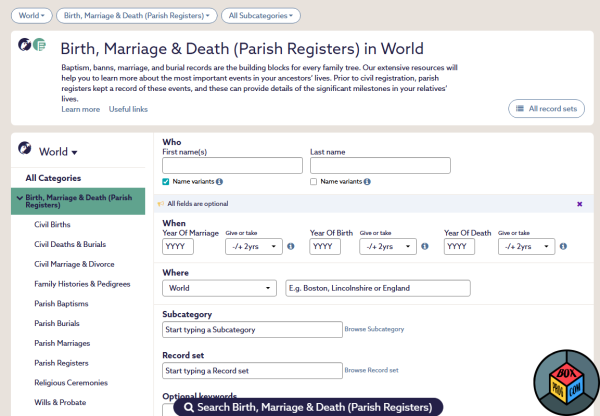Image resolution: width=600 pixels, height=416 pixels.
Task: Click the magnifier icon in the Search button
Action: coord(189,407)
